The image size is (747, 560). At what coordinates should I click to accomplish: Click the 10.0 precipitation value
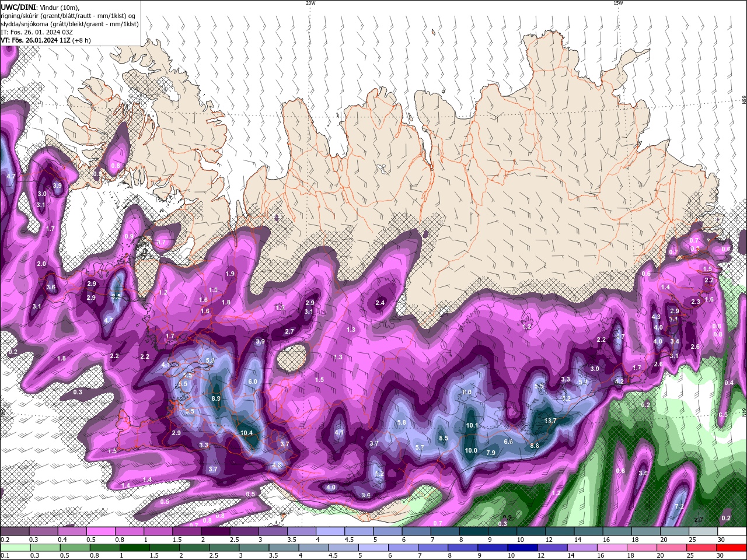(471, 450)
